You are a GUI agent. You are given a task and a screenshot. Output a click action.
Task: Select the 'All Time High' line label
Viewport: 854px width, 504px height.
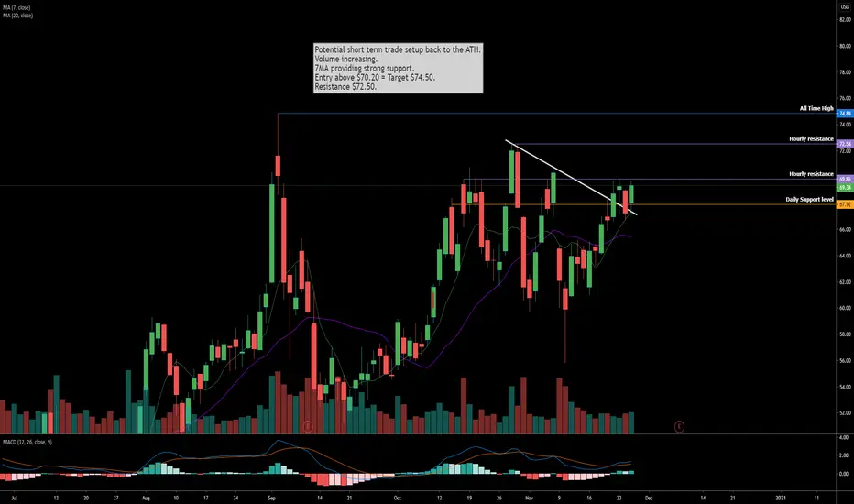pyautogui.click(x=816, y=108)
